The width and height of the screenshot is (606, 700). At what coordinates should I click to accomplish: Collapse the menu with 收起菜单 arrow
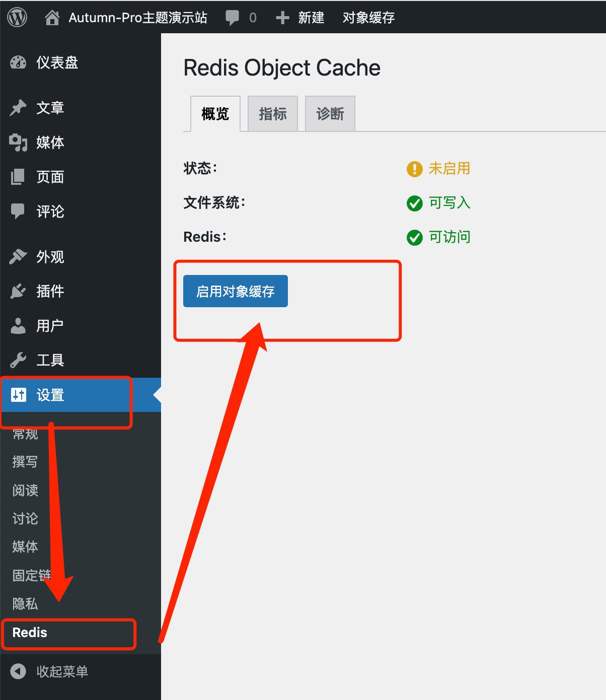18,671
